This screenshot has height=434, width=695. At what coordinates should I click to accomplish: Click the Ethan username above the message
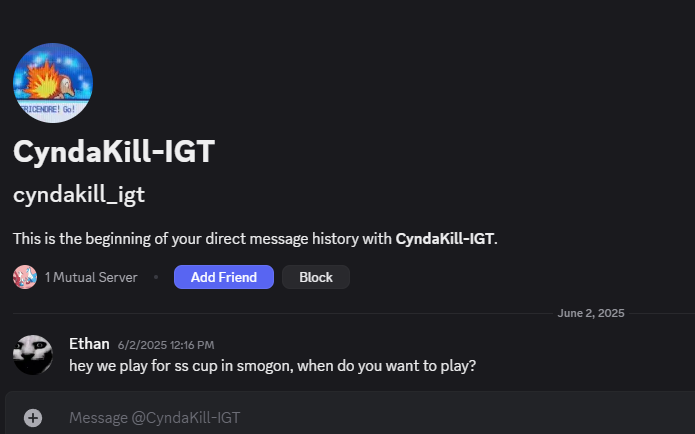pos(89,344)
